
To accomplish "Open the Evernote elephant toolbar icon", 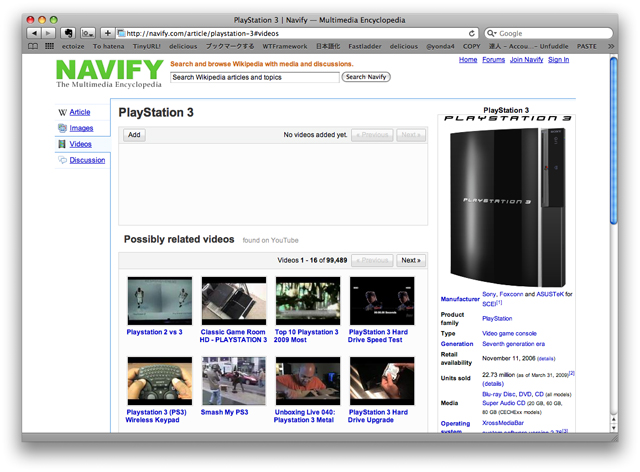I will (x=68, y=33).
